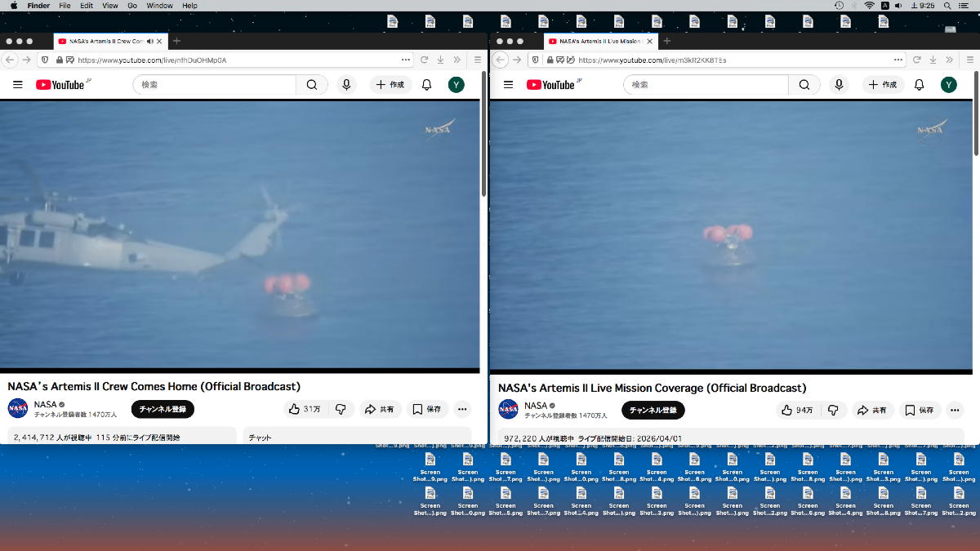Image resolution: width=980 pixels, height=551 pixels.
Task: Open downloads in left browser toolbar
Action: [x=440, y=60]
